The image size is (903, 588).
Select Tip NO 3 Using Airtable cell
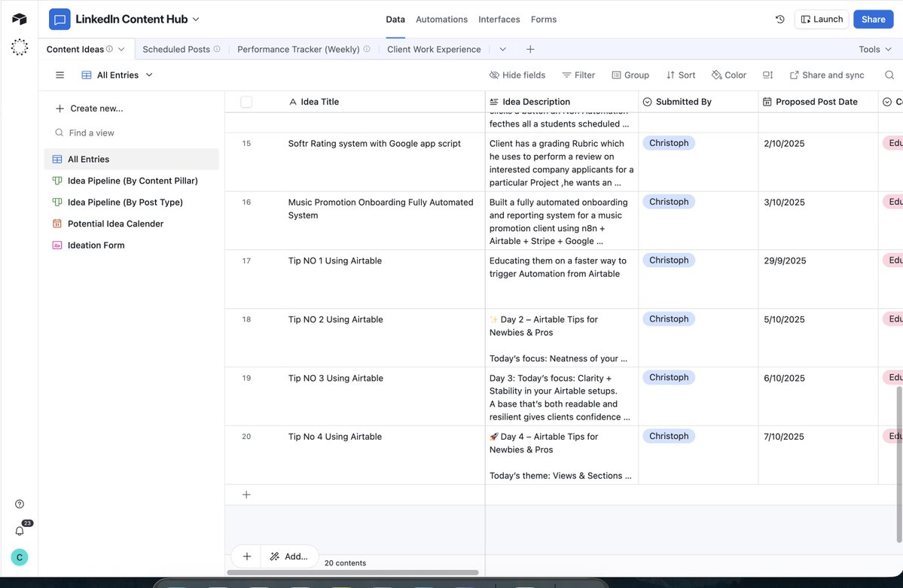pyautogui.click(x=383, y=397)
